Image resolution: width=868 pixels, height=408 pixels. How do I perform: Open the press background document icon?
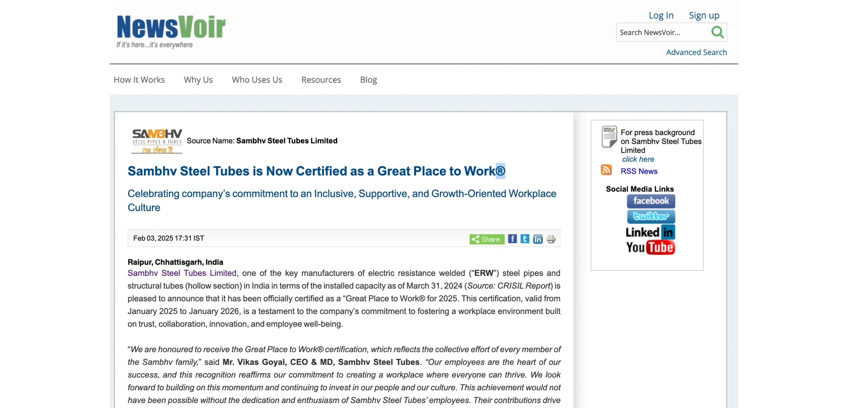point(609,137)
